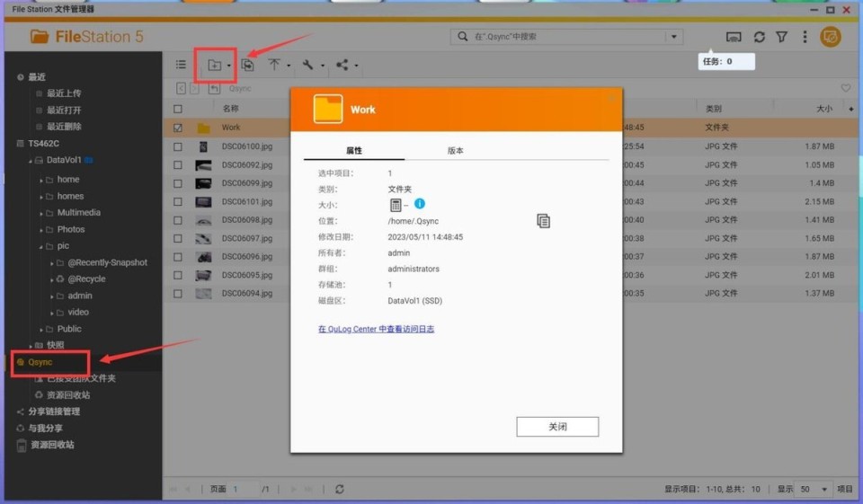The image size is (863, 504).
Task: Open the share dropdown arrow
Action: click(356, 66)
